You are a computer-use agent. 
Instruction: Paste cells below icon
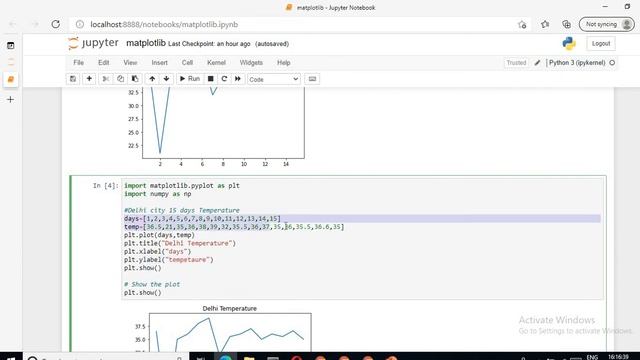click(x=135, y=79)
